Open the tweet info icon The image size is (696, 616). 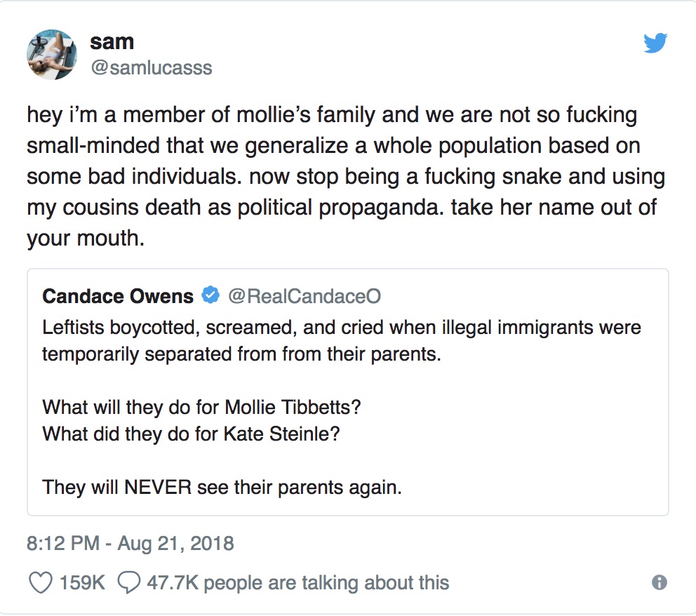659,582
